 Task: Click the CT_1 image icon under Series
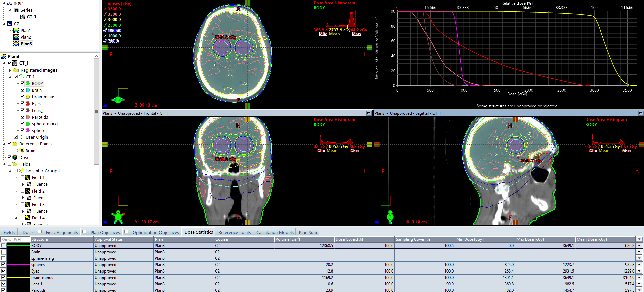23,17
